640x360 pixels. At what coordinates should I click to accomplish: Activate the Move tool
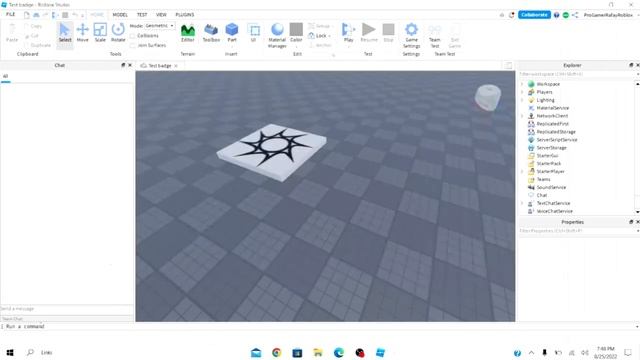pyautogui.click(x=82, y=33)
